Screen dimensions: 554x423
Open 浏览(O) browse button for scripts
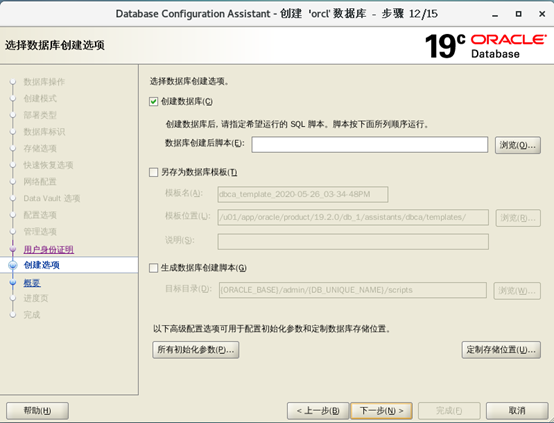[518, 145]
